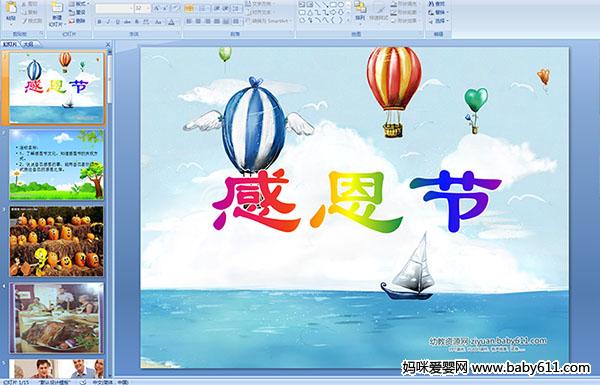Toggle Underline formatting
The height and width of the screenshot is (385, 600).
point(117,22)
